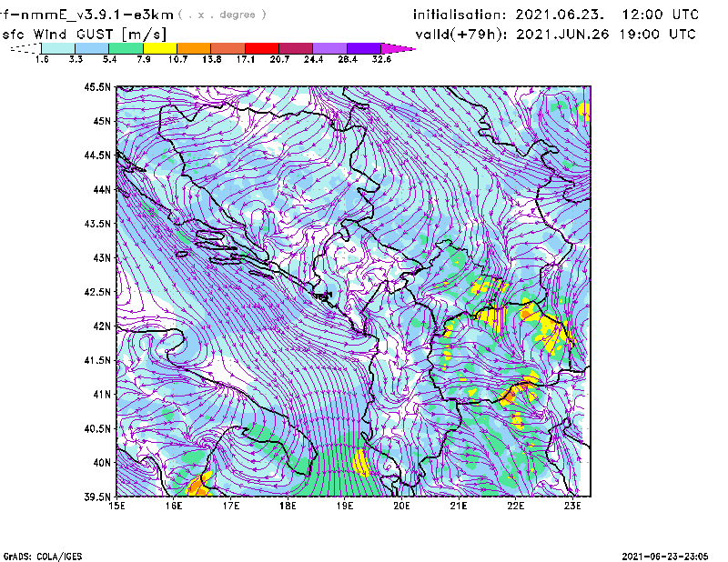Click the '40N' latitude label

(102, 463)
